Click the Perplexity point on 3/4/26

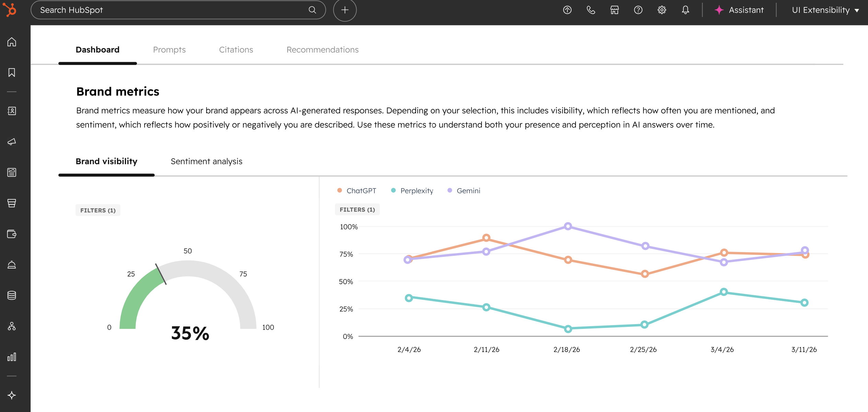724,292
